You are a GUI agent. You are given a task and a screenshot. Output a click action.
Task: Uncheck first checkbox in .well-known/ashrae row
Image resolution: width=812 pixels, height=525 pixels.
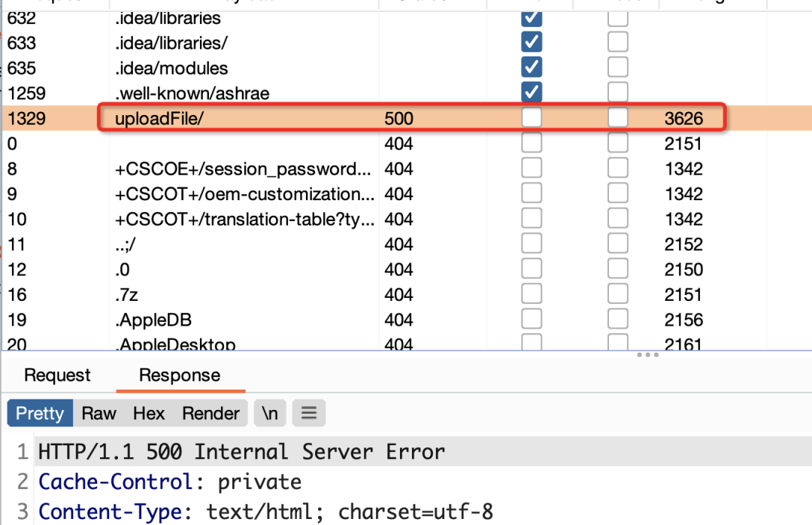click(x=532, y=93)
